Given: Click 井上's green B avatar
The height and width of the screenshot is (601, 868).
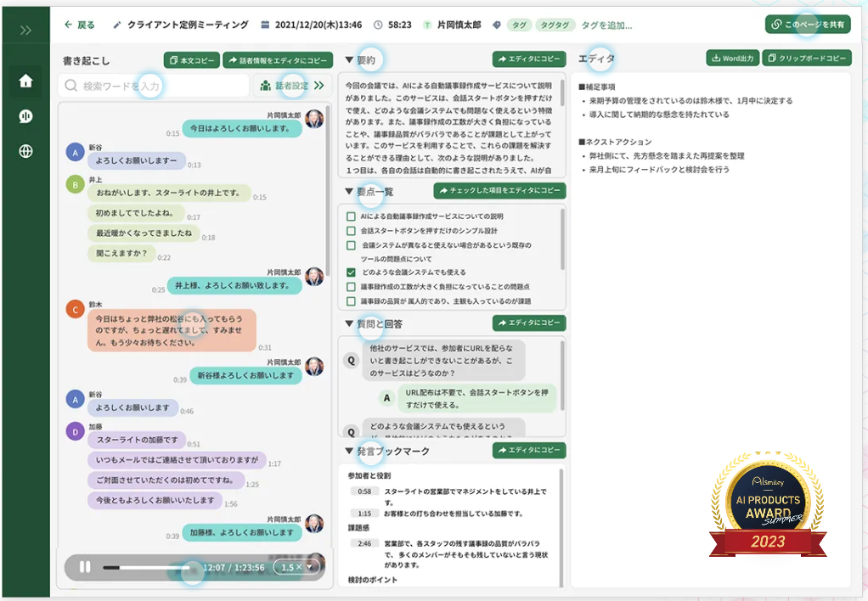Looking at the screenshot, I should click(x=76, y=185).
